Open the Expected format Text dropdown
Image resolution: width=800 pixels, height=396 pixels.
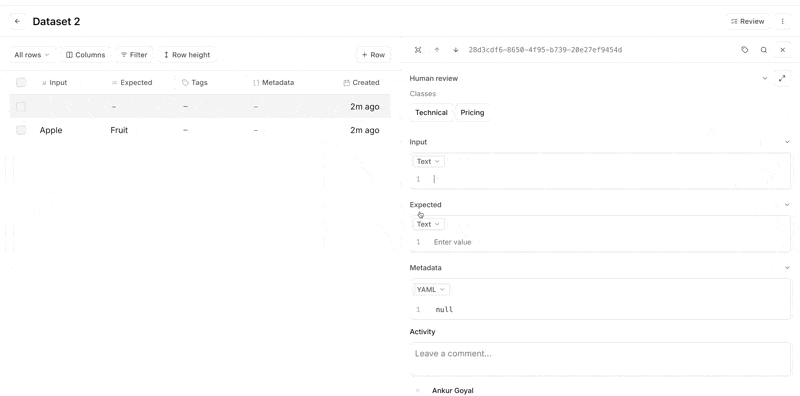pyautogui.click(x=428, y=224)
